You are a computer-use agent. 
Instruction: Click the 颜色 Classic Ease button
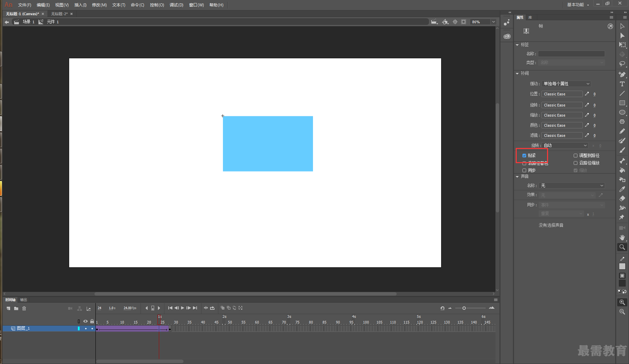[562, 125]
